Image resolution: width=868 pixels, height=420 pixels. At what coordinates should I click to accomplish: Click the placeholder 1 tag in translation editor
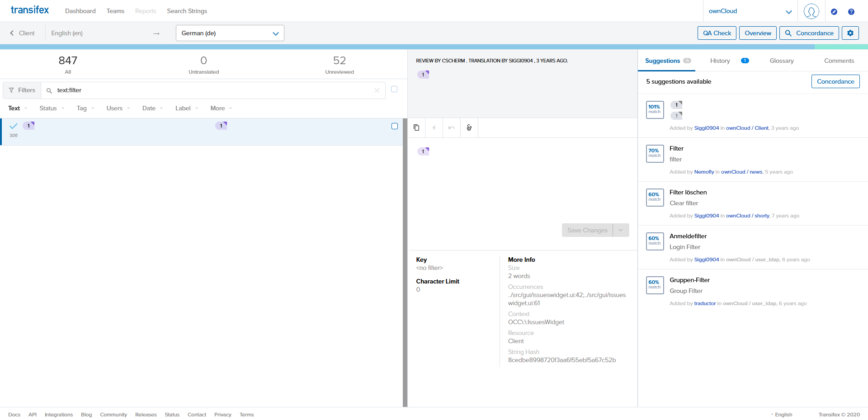(423, 151)
